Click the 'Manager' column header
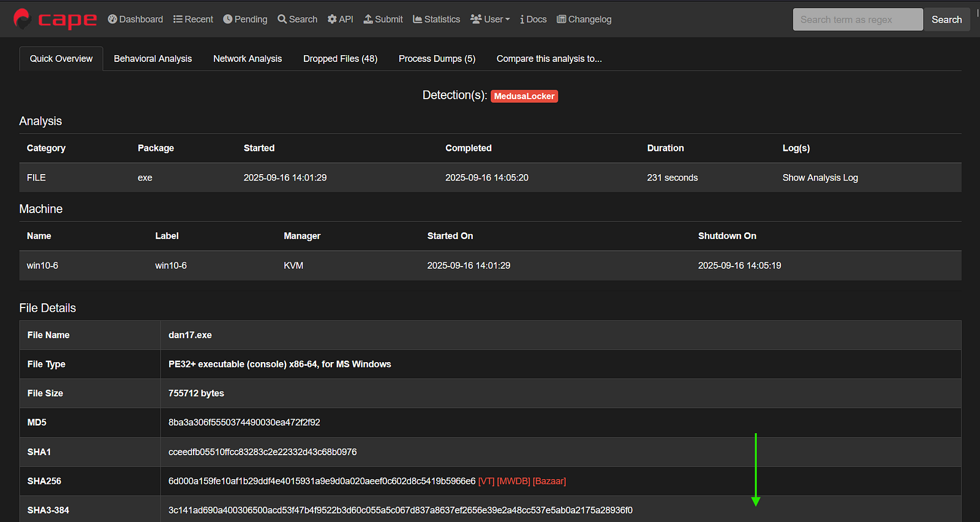 tap(302, 236)
